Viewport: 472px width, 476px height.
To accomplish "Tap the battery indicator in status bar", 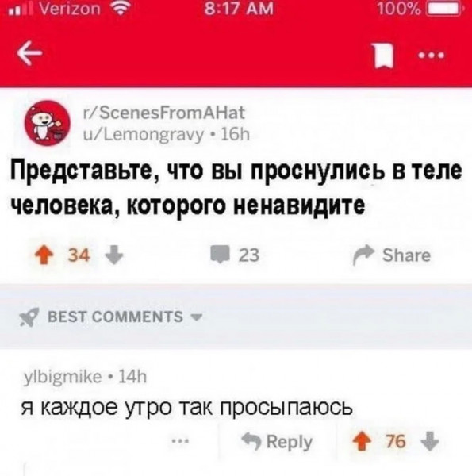I will coord(443,10).
